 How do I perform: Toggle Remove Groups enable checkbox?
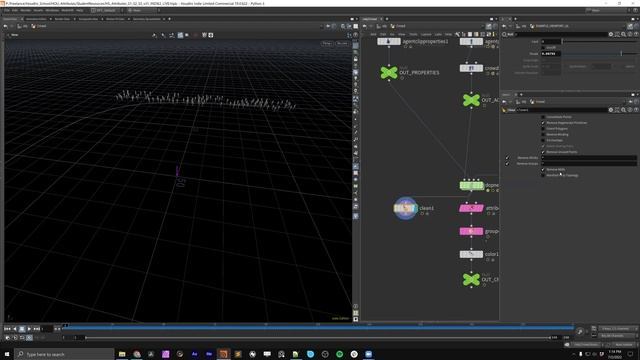[507, 163]
